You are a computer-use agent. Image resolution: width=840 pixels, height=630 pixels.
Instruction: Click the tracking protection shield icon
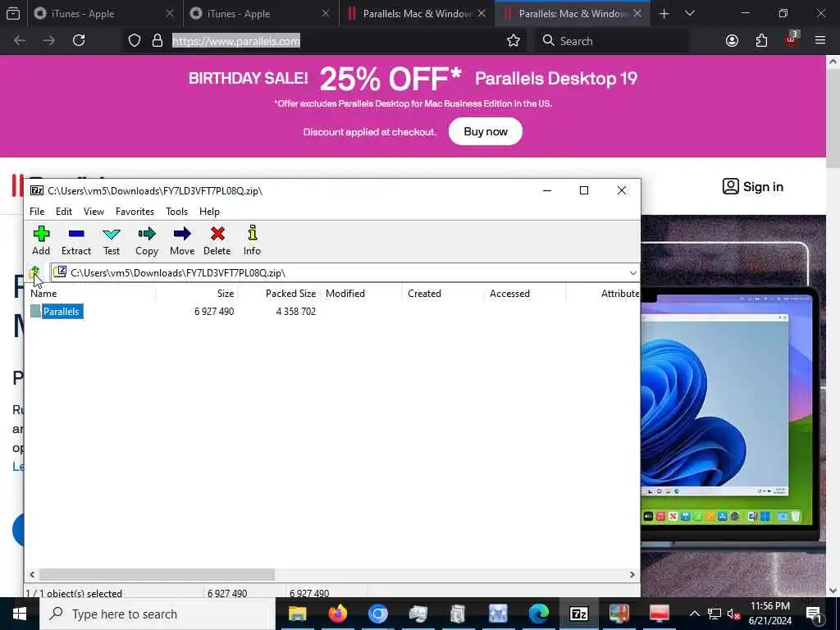click(135, 41)
